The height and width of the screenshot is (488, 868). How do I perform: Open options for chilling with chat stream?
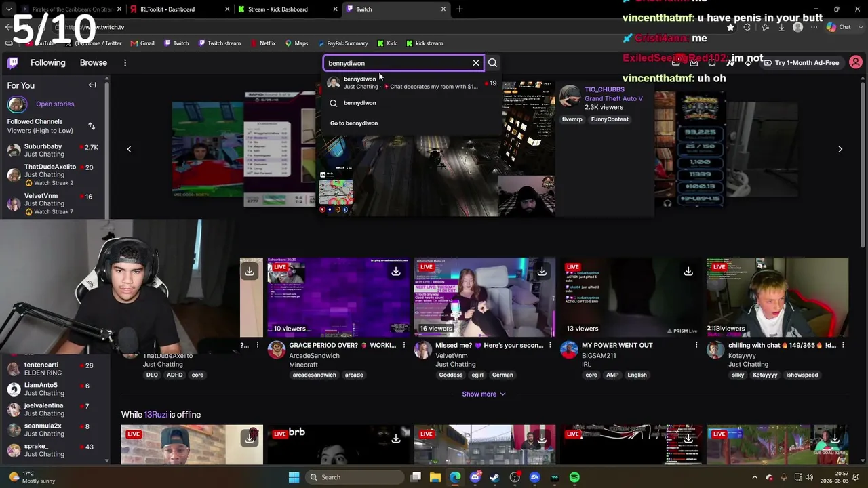tap(843, 346)
